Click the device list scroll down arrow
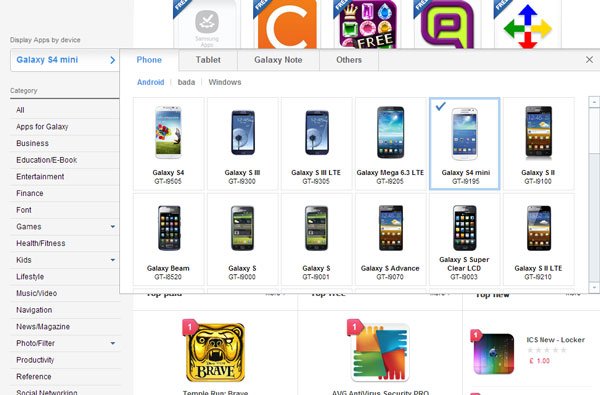The width and height of the screenshot is (600, 395). pyautogui.click(x=594, y=287)
